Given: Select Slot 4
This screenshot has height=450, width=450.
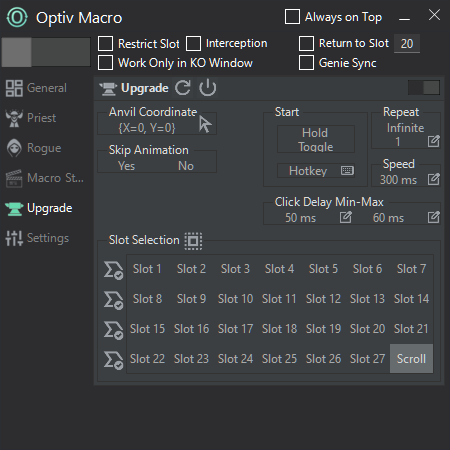Looking at the screenshot, I should coord(279,269).
